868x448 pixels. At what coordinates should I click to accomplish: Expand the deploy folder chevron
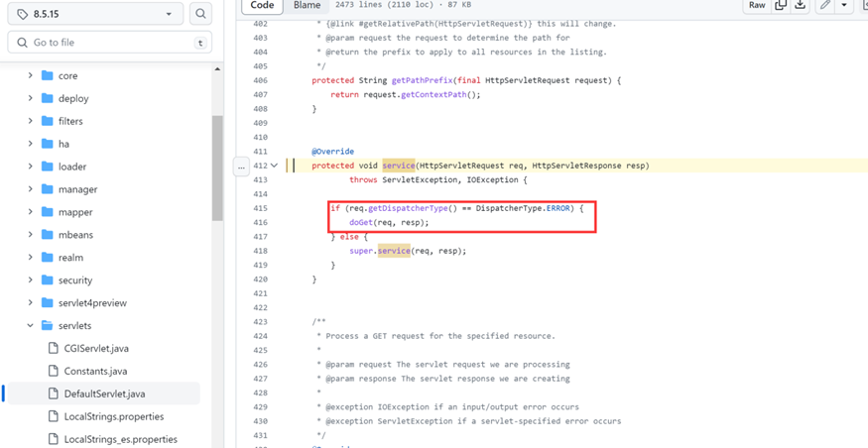[x=31, y=98]
